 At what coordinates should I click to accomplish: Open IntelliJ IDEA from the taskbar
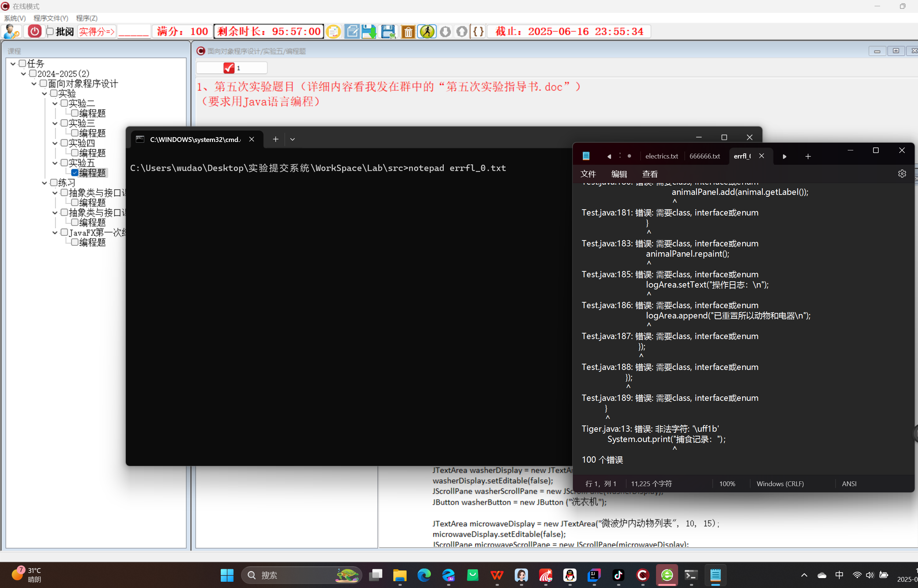point(594,575)
